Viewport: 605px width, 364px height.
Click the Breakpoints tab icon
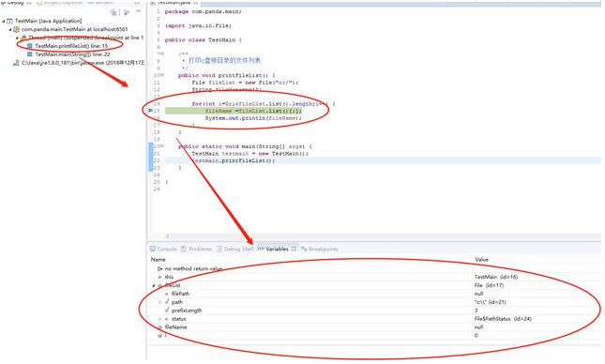[x=304, y=249]
